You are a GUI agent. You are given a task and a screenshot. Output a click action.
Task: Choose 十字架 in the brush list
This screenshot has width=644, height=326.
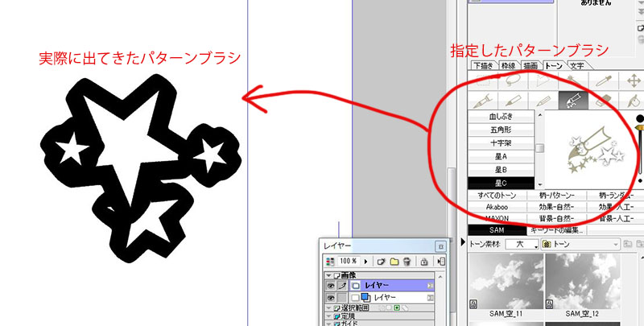coord(501,143)
